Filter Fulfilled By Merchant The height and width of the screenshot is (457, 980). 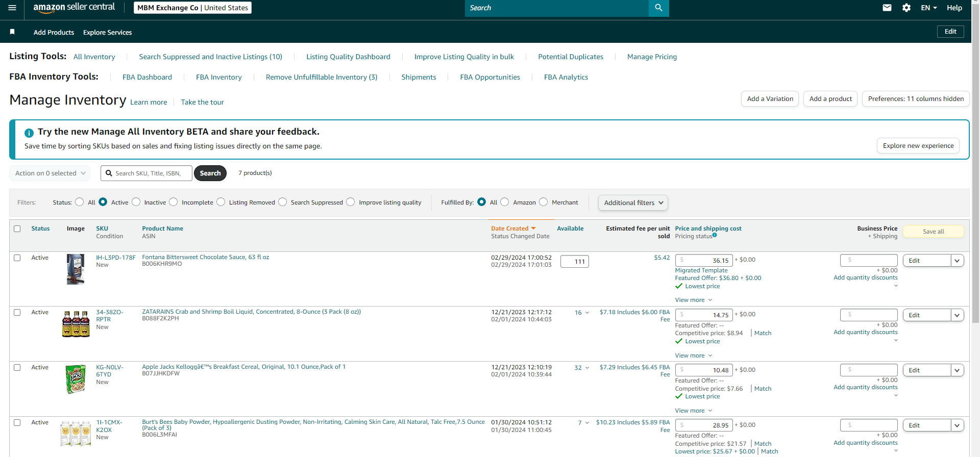(544, 202)
